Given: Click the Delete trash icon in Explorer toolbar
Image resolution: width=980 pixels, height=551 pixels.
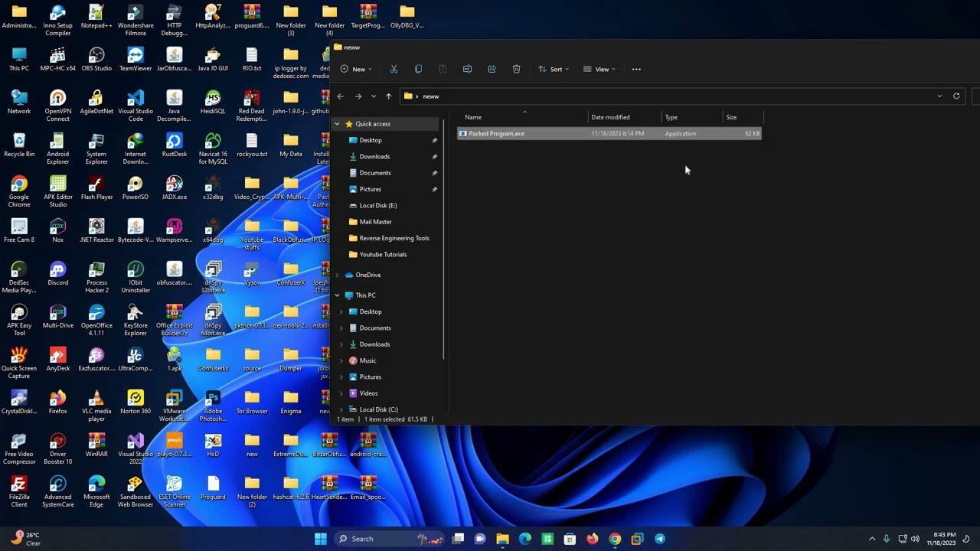Looking at the screenshot, I should [516, 69].
